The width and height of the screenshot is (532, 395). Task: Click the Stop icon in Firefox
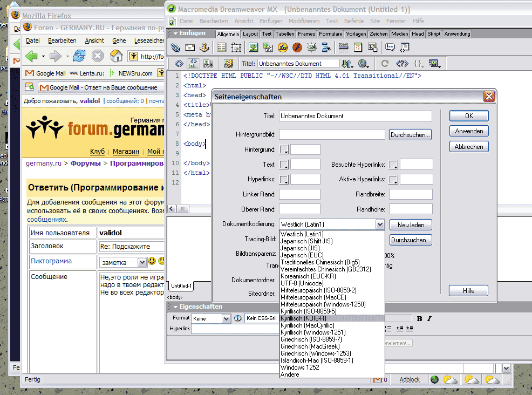(x=97, y=56)
